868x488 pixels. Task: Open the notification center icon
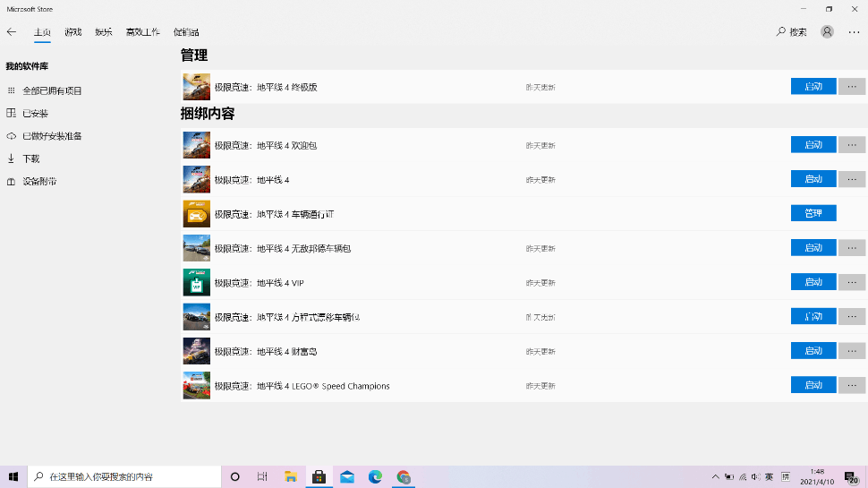pos(851,477)
